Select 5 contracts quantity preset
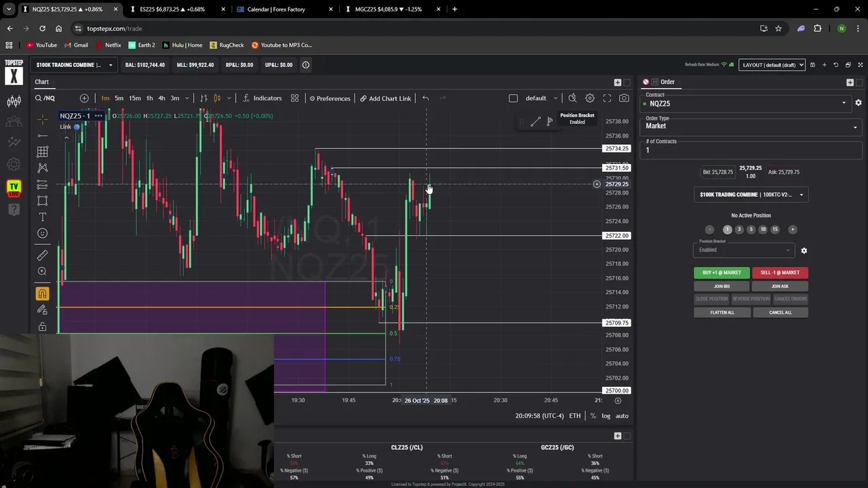Viewport: 868px width, 488px height. (x=751, y=230)
